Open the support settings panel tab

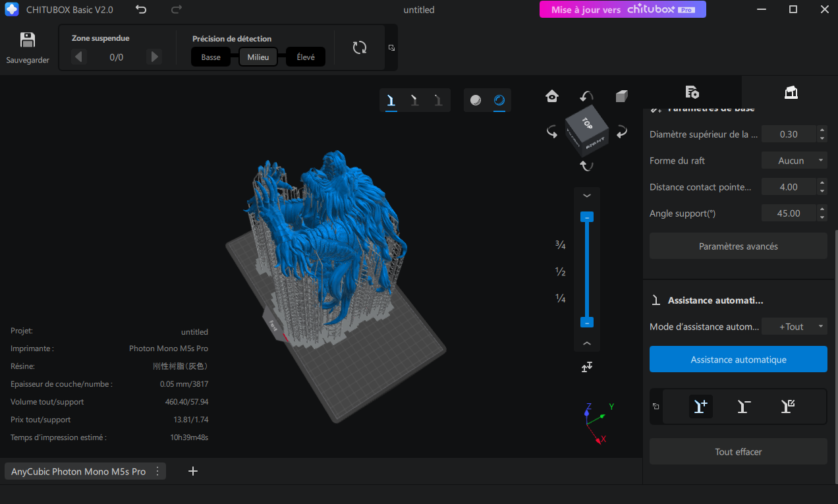[791, 92]
